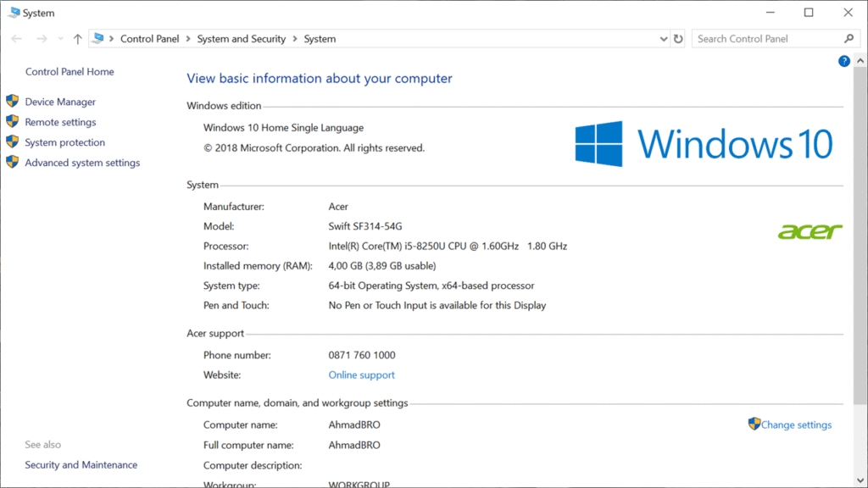Refresh the Control Panel address bar

click(678, 39)
